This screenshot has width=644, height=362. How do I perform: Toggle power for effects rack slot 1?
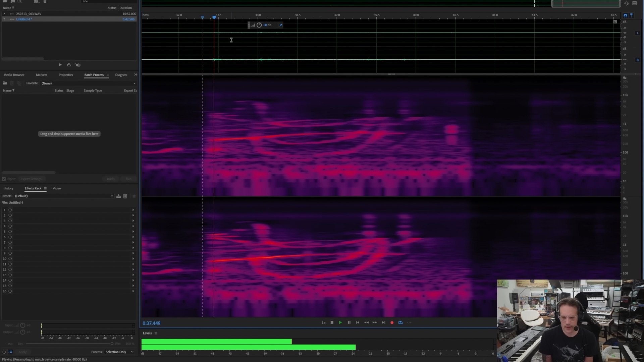(10, 210)
